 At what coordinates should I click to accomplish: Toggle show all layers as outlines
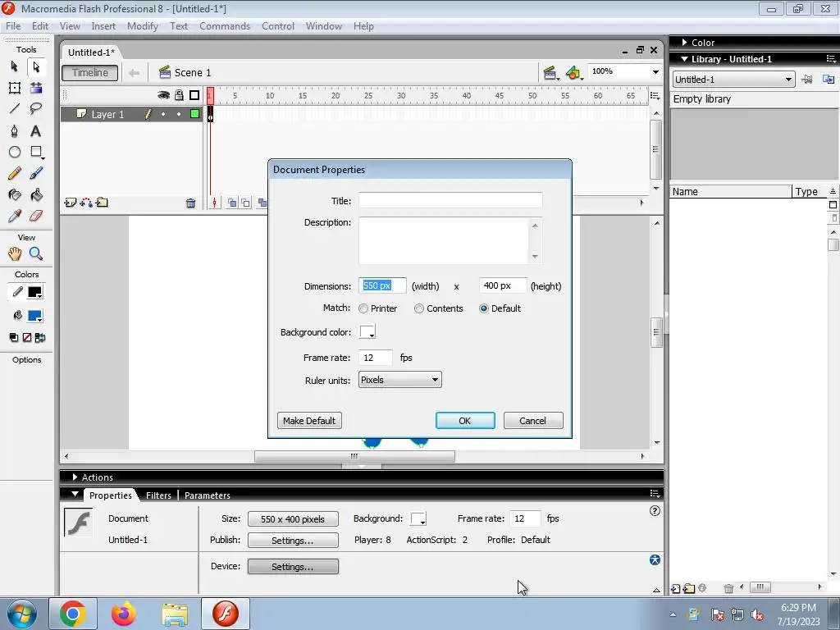tap(194, 95)
